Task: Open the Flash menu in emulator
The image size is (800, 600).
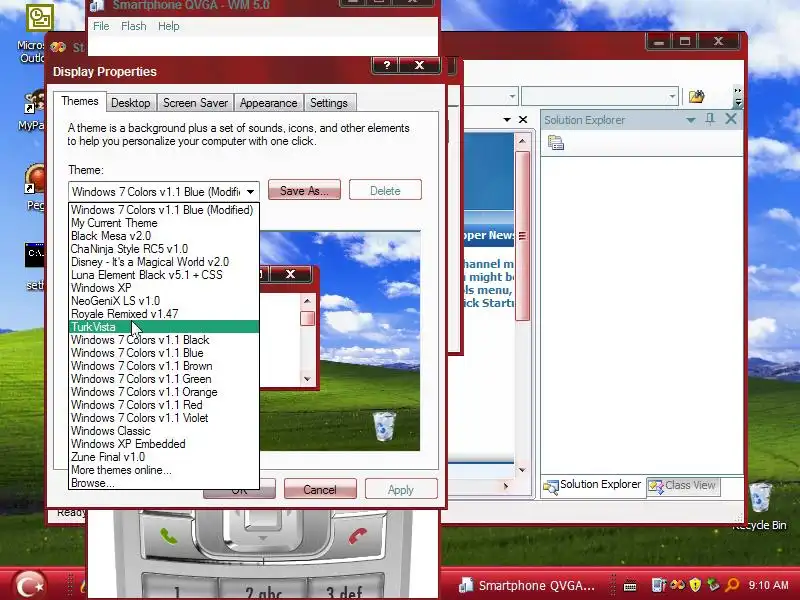Action: (x=134, y=26)
